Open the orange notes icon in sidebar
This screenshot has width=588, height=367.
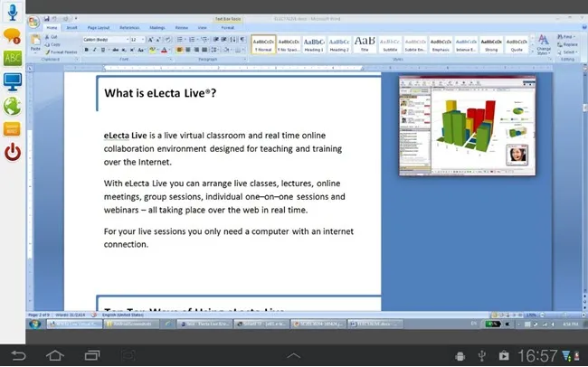(12, 129)
